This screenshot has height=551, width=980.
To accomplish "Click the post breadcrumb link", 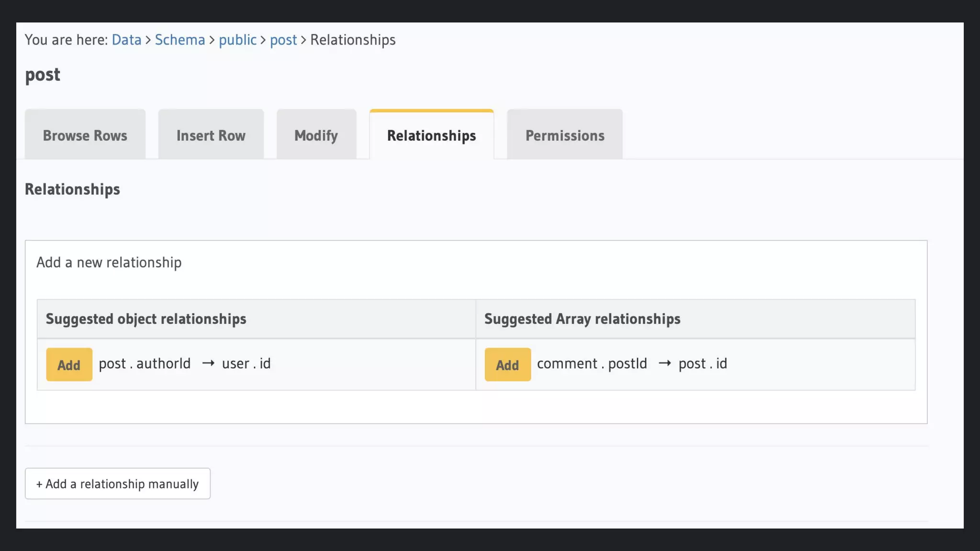I will pyautogui.click(x=283, y=40).
